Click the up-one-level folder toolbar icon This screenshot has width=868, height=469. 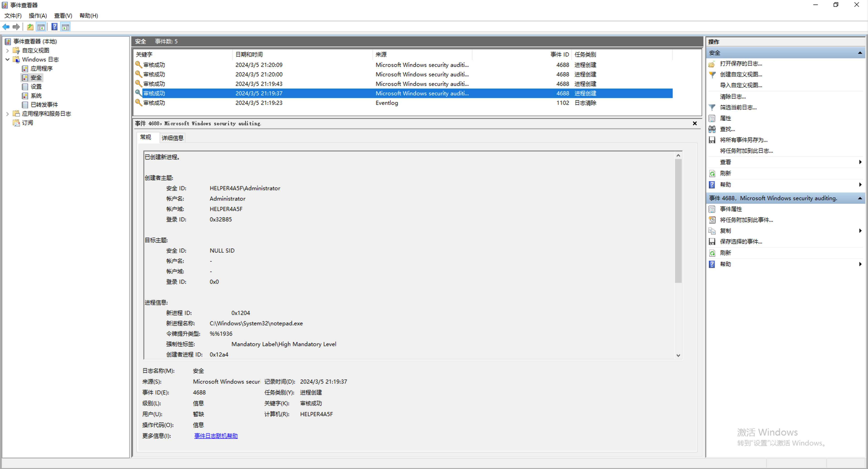point(30,27)
